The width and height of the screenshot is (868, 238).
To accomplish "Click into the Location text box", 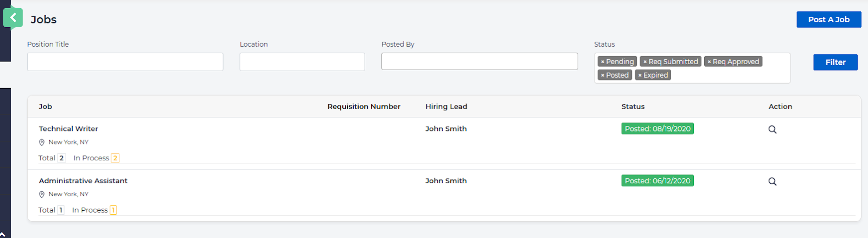I will click(302, 62).
